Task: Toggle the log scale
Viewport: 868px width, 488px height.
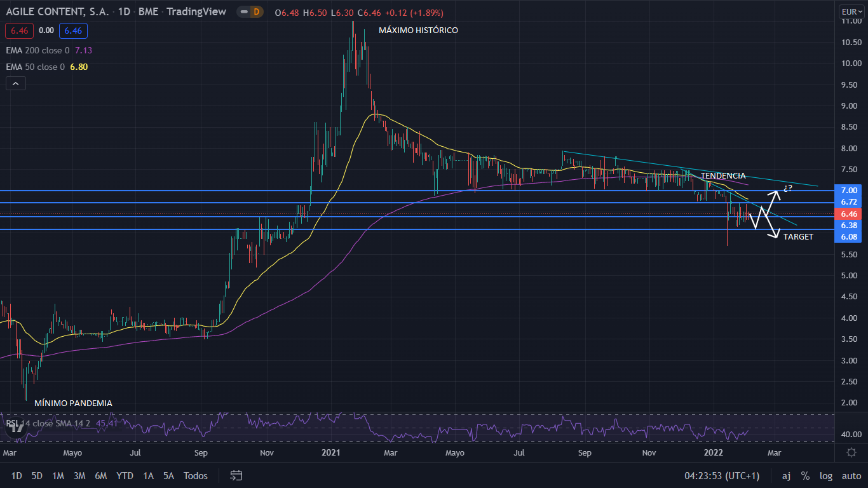Action: (x=826, y=476)
